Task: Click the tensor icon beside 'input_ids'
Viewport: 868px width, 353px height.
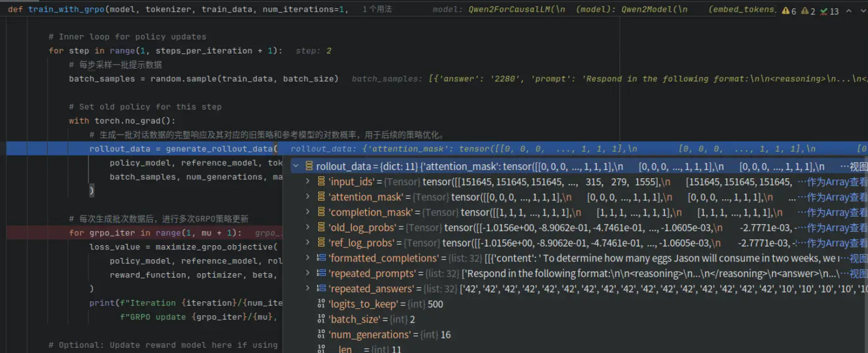Action: point(321,181)
